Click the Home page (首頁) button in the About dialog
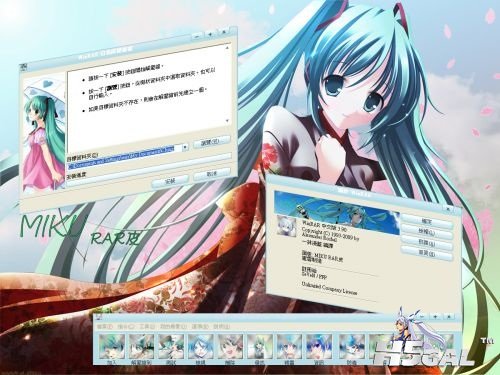Image resolution: width=500 pixels, height=375 pixels. point(427,254)
